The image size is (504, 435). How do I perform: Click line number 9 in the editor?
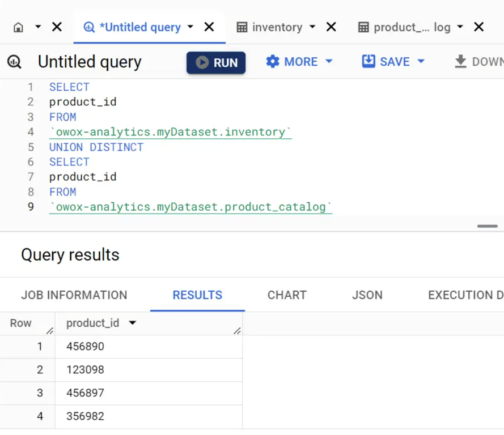pyautogui.click(x=31, y=207)
